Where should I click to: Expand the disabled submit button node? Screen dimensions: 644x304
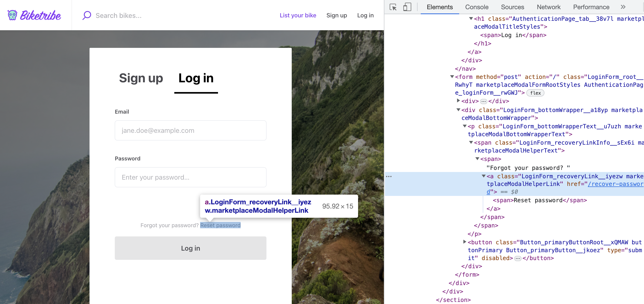pos(464,242)
